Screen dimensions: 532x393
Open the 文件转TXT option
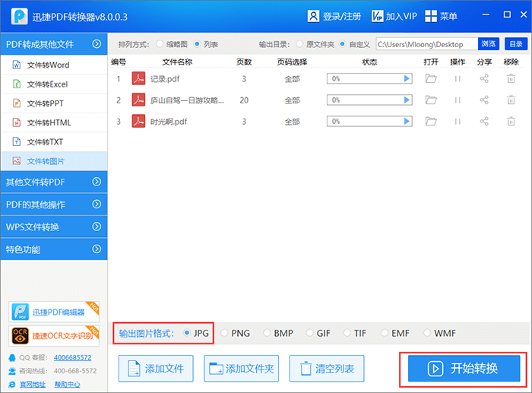coord(54,142)
